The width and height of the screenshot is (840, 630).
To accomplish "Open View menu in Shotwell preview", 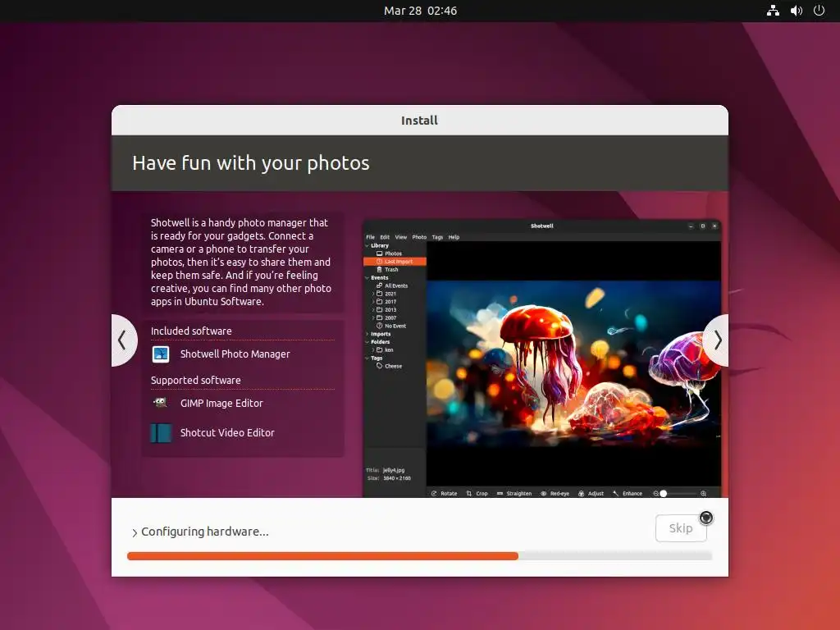I will click(x=400, y=237).
